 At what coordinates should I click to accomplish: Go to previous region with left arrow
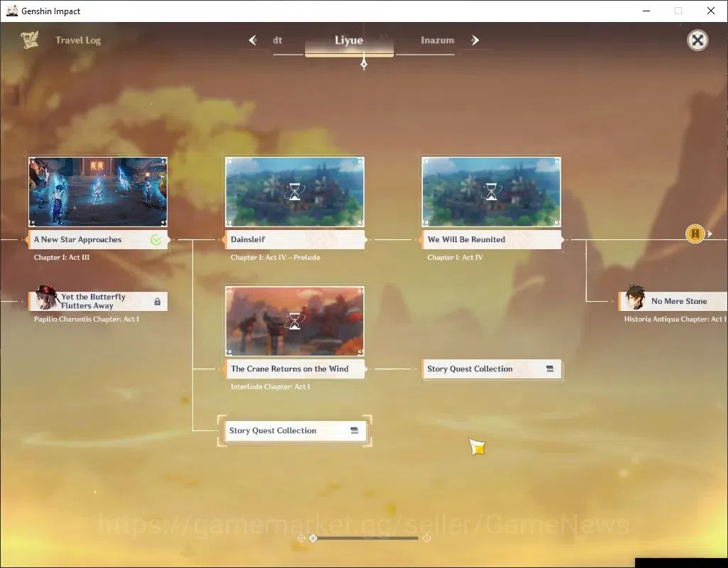tap(253, 40)
